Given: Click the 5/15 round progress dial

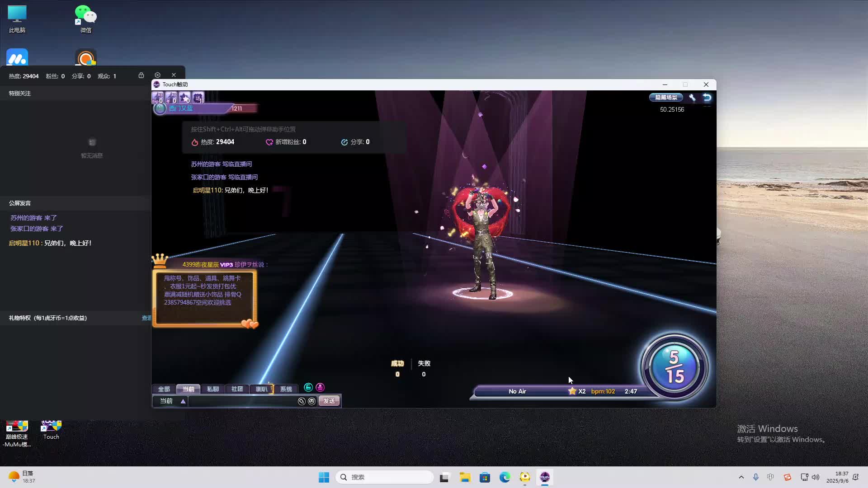Looking at the screenshot, I should [674, 367].
